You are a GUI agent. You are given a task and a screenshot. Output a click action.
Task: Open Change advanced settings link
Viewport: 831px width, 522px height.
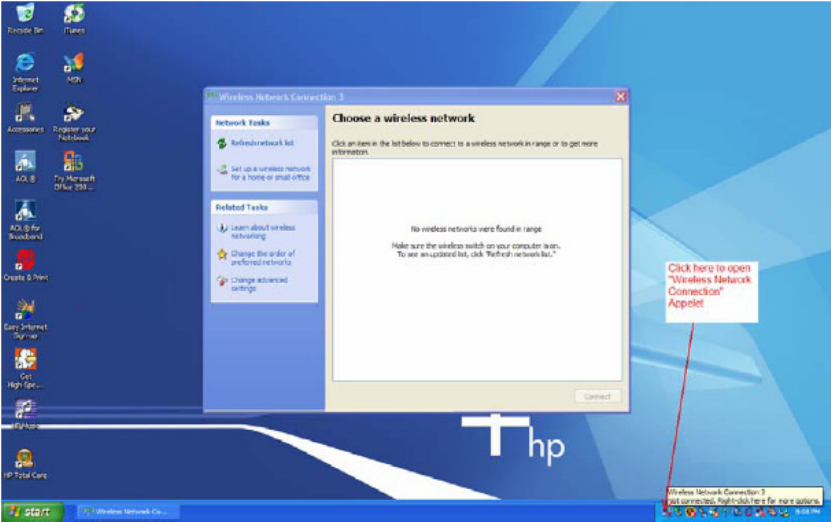pos(259,284)
